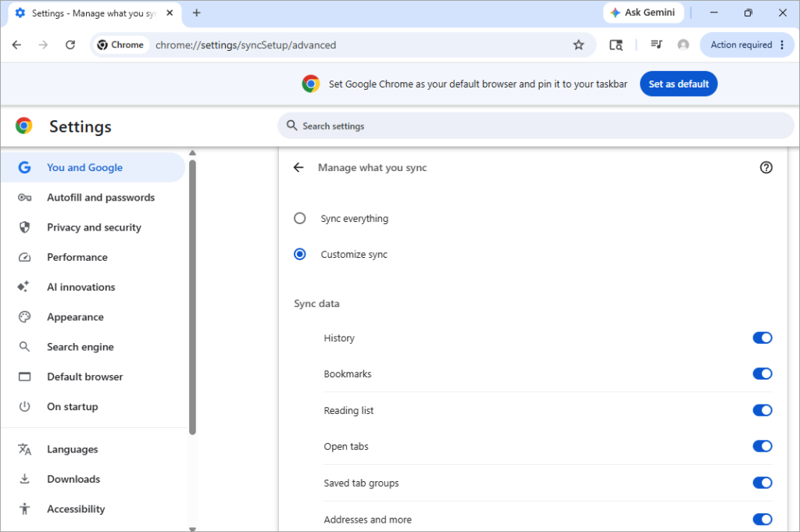Screen dimensions: 800x532
Task: Toggle Addresses and more sync switch
Action: pos(762,520)
